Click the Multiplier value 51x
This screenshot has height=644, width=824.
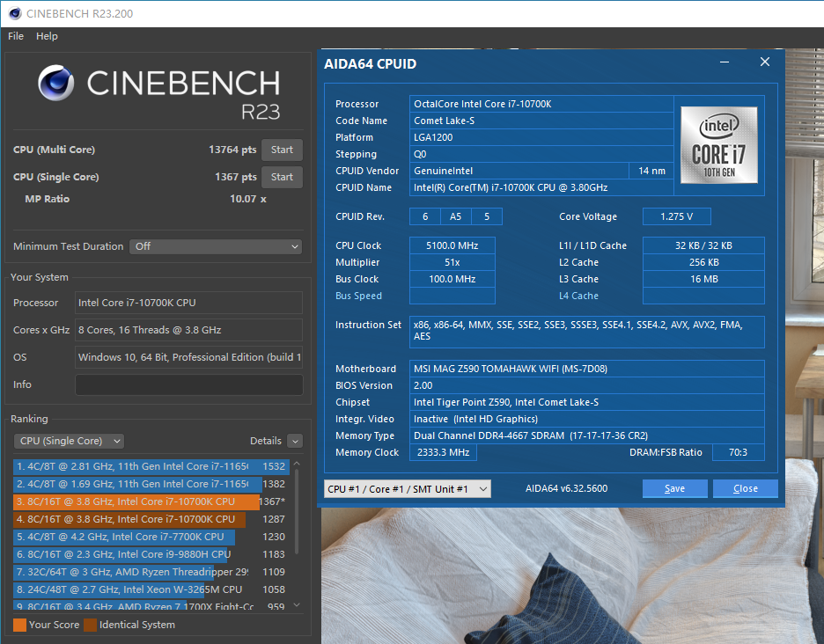click(x=452, y=262)
